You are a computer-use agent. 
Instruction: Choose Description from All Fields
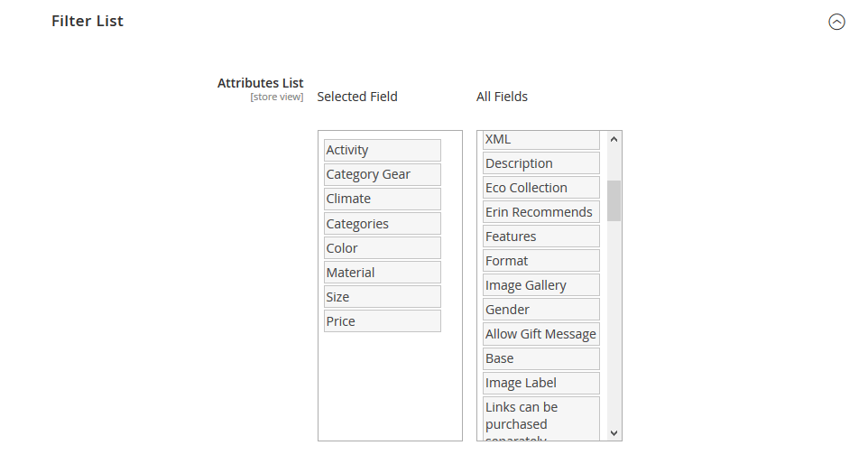click(x=541, y=163)
